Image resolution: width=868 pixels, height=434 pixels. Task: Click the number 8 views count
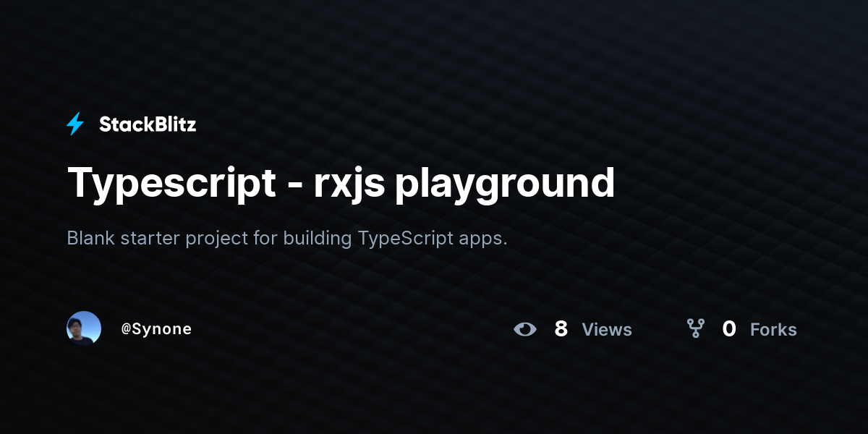(x=561, y=329)
